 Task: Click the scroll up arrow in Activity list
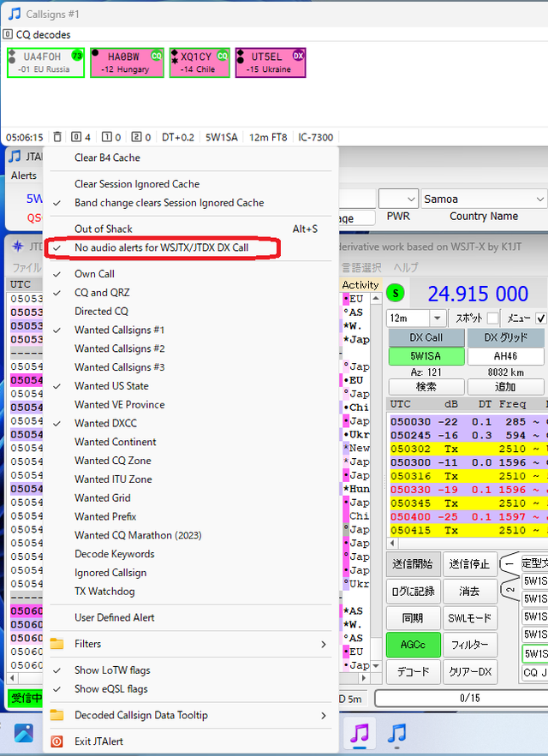click(376, 299)
